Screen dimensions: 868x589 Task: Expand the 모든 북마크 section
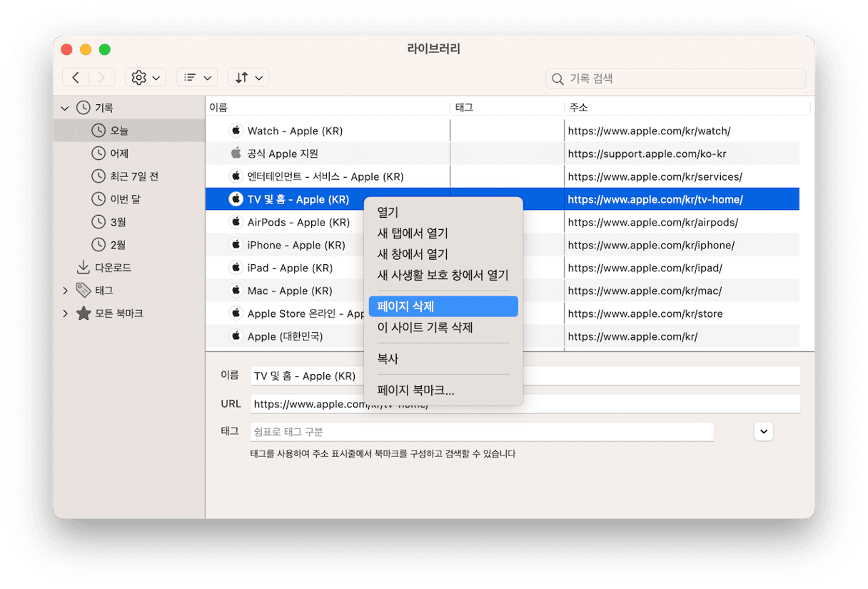65,313
